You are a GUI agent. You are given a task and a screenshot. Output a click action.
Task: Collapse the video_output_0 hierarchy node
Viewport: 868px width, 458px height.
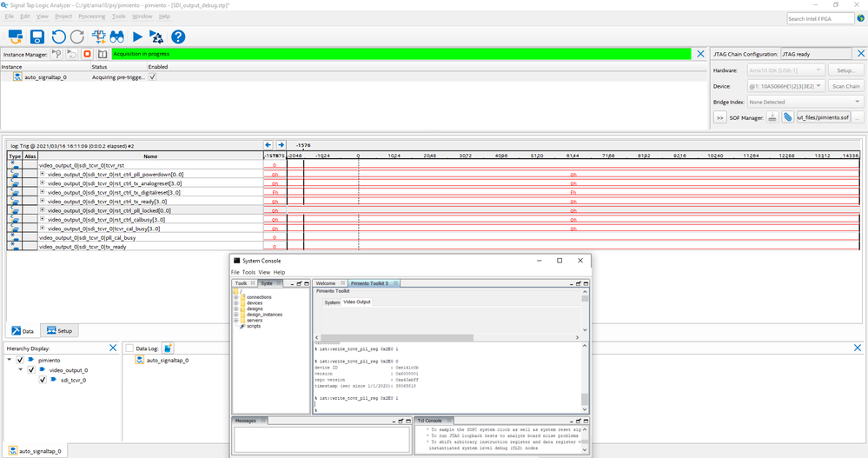[x=20, y=370]
